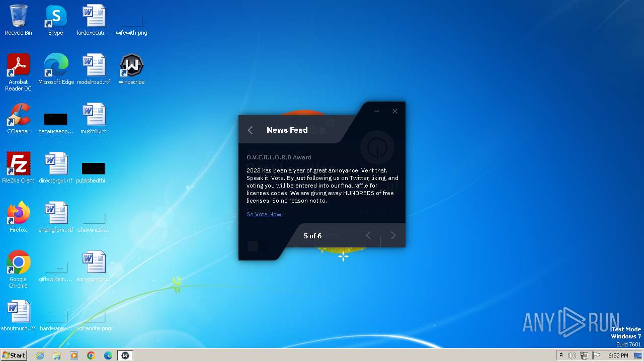Launch Windscribe desktop shortcut
This screenshot has height=362, width=644.
131,70
